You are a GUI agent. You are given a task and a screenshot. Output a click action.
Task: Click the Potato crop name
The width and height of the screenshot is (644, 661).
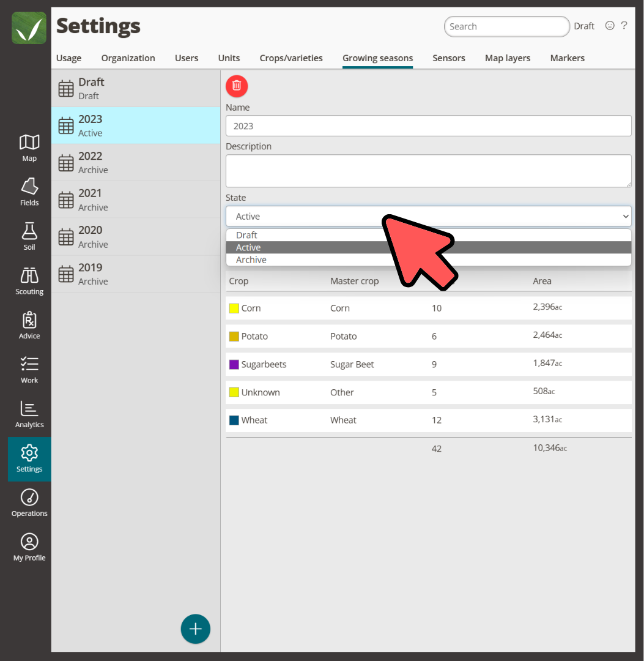pos(254,337)
